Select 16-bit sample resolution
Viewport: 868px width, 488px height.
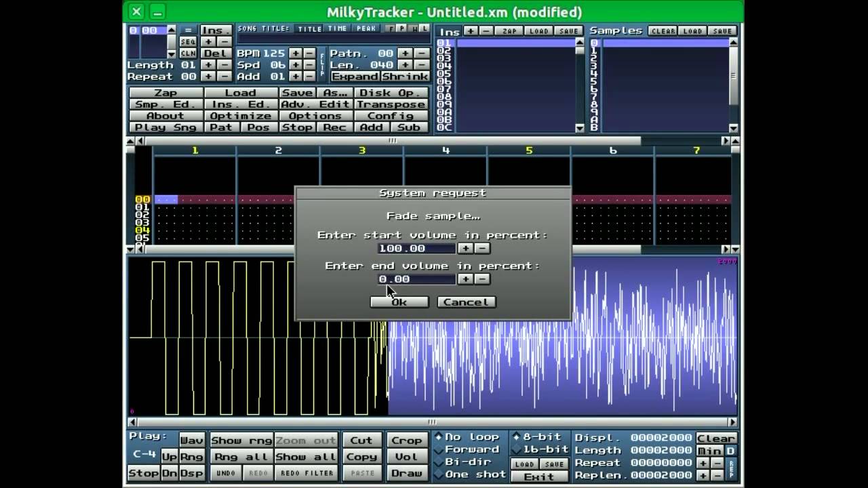tap(540, 449)
